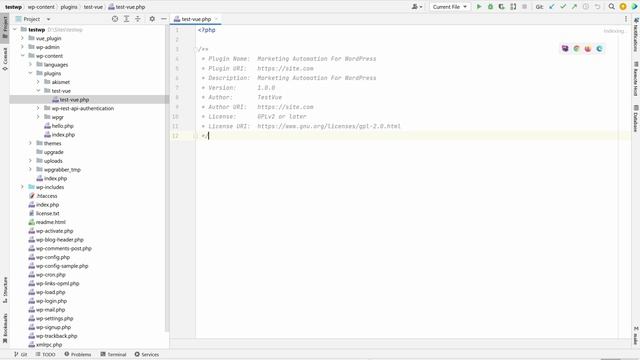This screenshot has height=360, width=640.
Task: Open preview in built-in PhpStorm browser icon
Action: pos(565,49)
